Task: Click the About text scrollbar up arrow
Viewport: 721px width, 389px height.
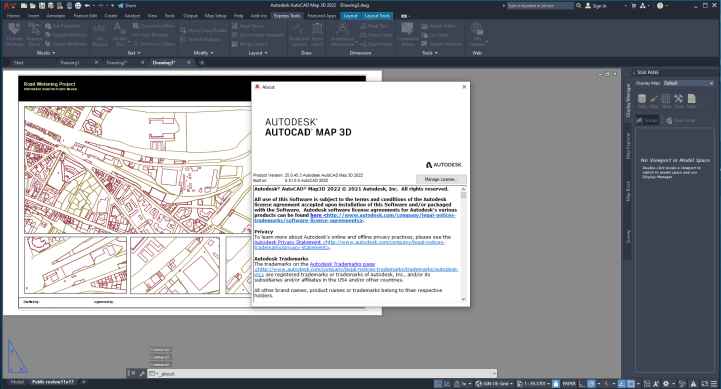Action: pos(463,189)
